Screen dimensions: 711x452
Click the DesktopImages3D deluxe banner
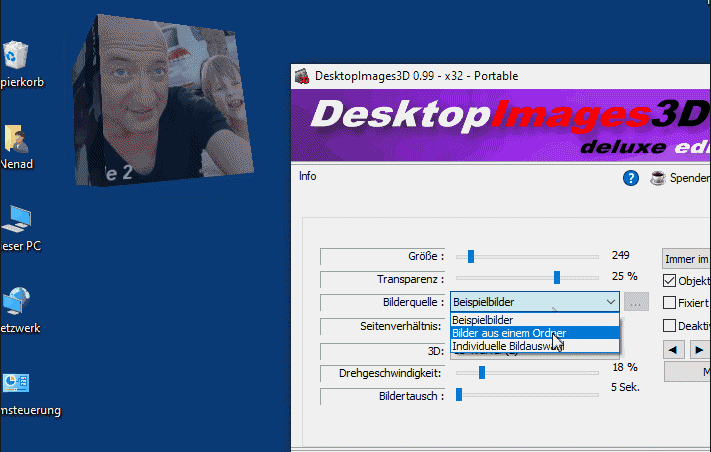point(501,126)
